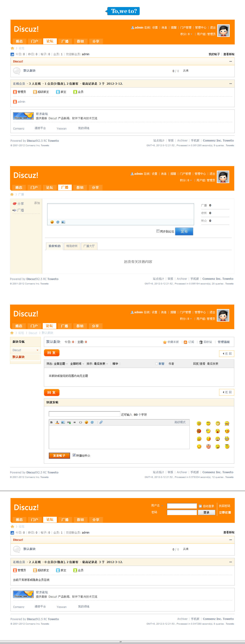Open 门户 nav tab on the logged-out page

(34, 520)
